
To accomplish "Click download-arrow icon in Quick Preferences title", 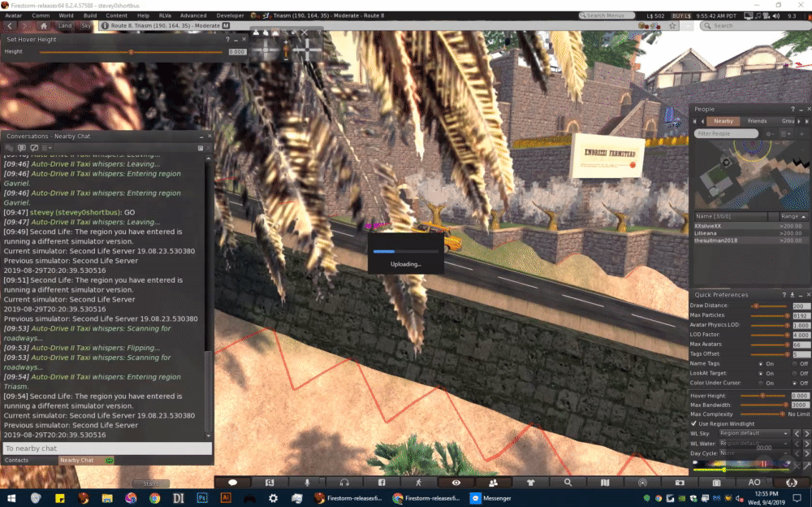I will (793, 294).
